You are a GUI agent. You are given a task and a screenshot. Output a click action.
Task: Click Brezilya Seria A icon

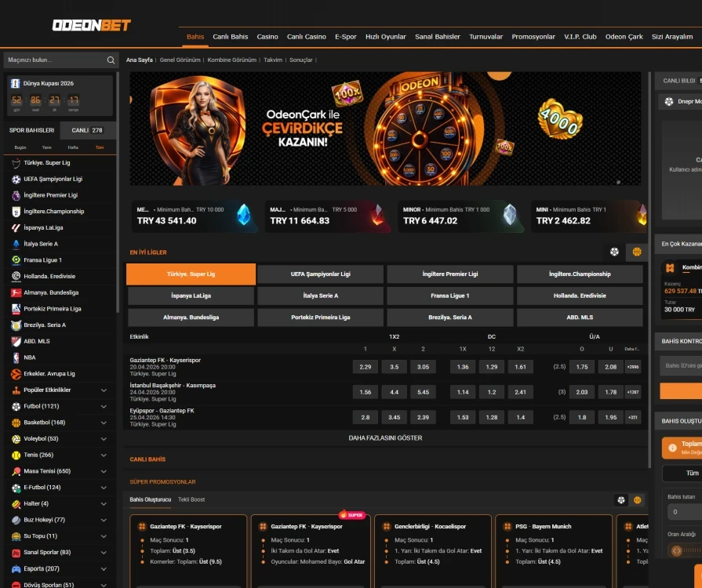coord(16,325)
